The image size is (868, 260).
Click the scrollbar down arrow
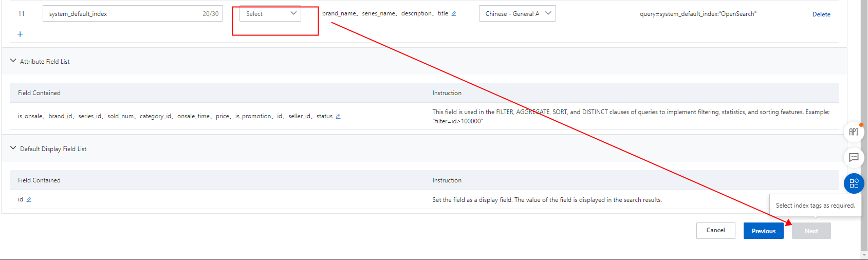pyautogui.click(x=864, y=255)
